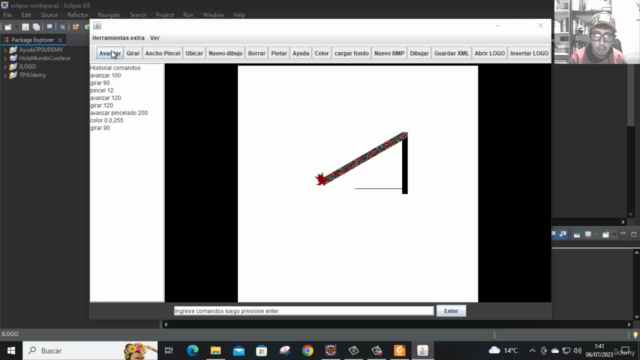640x360 pixels.
Task: Open Microsoft Edge from taskbar
Action: point(193,351)
